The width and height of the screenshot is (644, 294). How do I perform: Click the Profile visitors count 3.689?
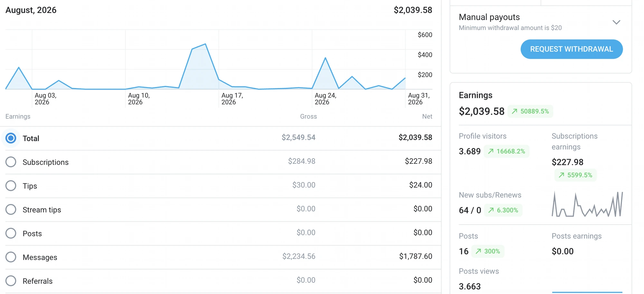470,151
